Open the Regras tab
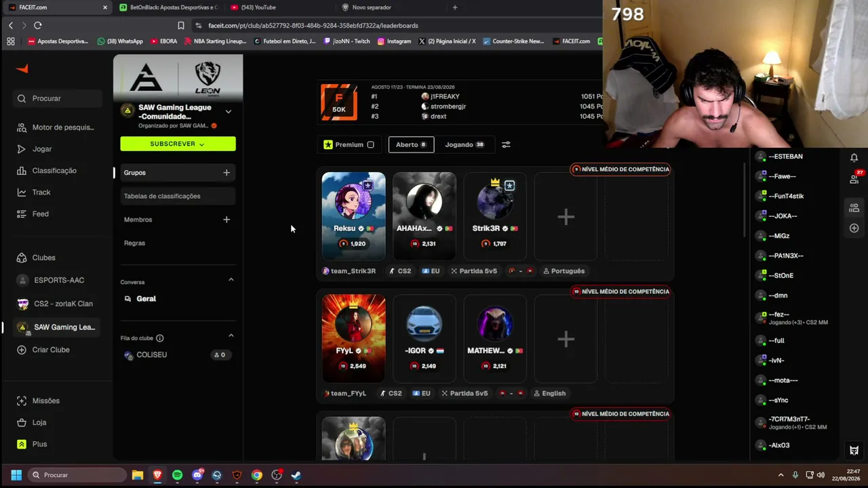The height and width of the screenshot is (488, 868). [134, 243]
